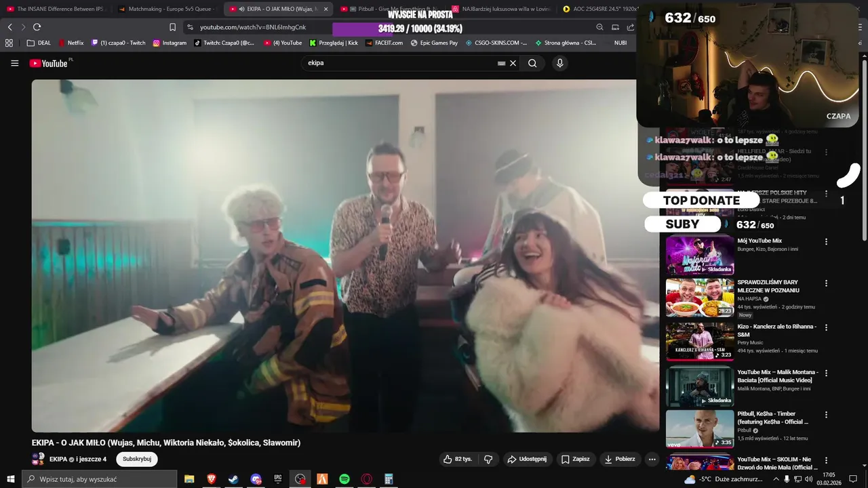Toggle system volume speaker icon
868x488 pixels.
[x=808, y=479]
